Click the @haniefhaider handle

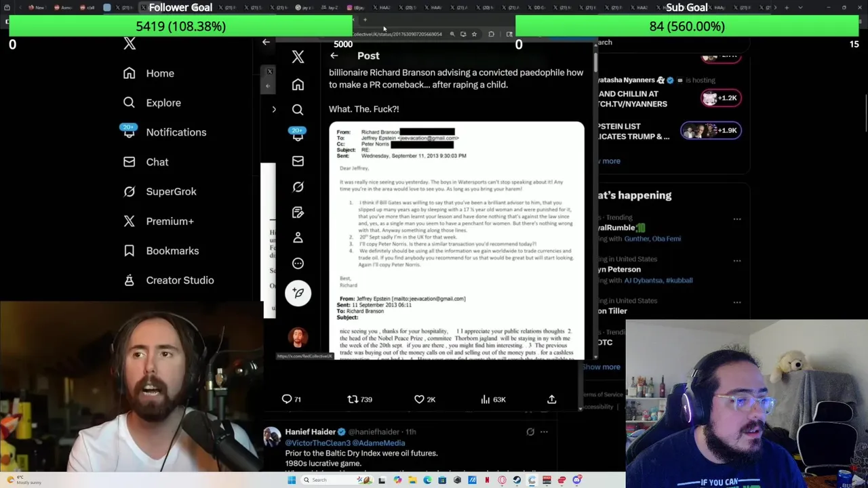click(x=374, y=432)
